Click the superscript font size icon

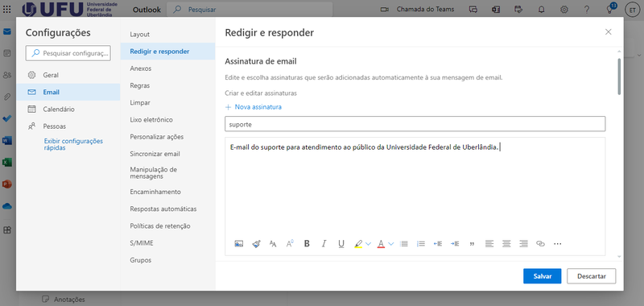tap(290, 243)
